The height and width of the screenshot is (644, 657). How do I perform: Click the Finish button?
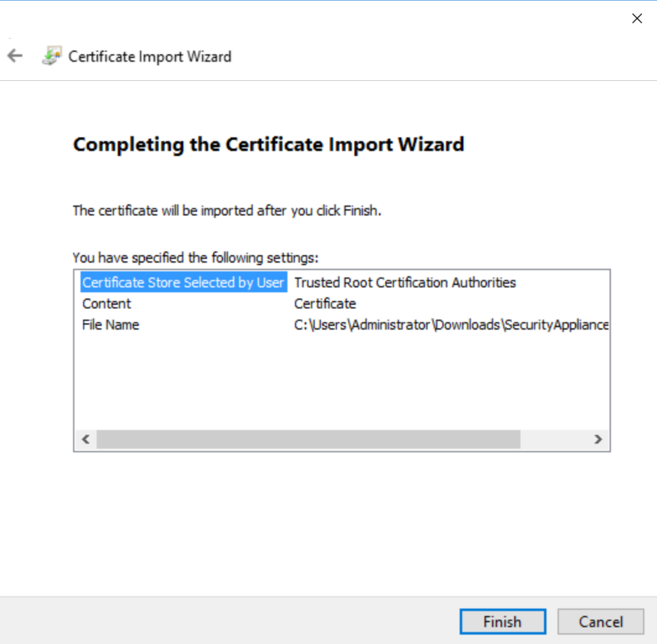pos(502,622)
